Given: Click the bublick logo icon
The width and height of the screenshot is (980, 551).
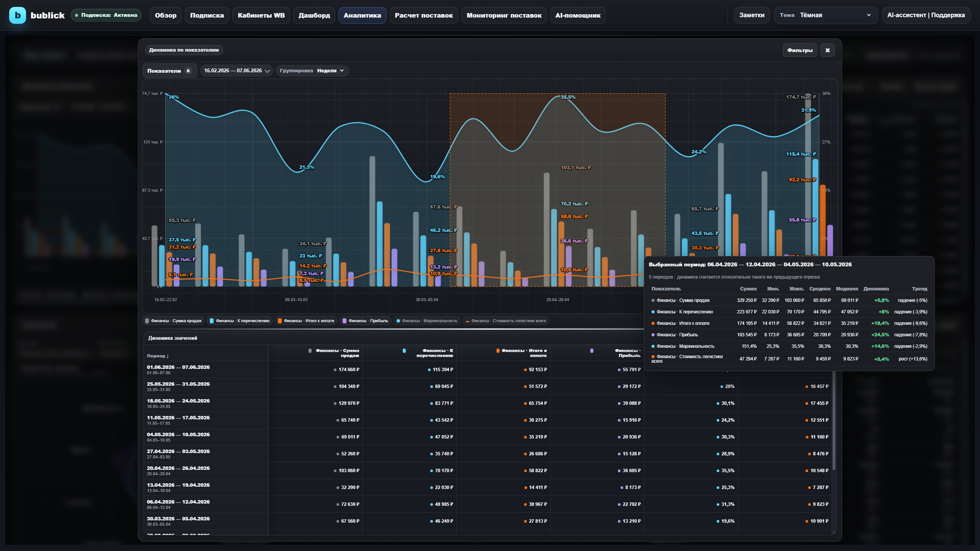Looking at the screenshot, I should (x=17, y=15).
